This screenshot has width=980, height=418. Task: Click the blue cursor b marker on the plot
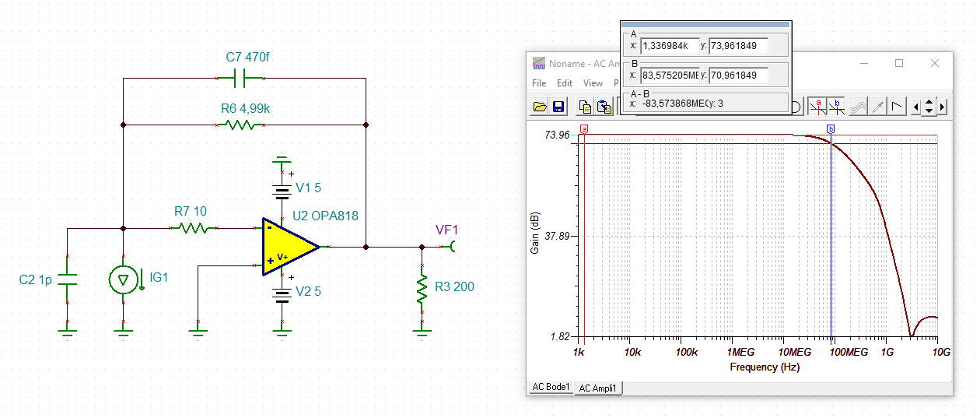click(x=831, y=129)
